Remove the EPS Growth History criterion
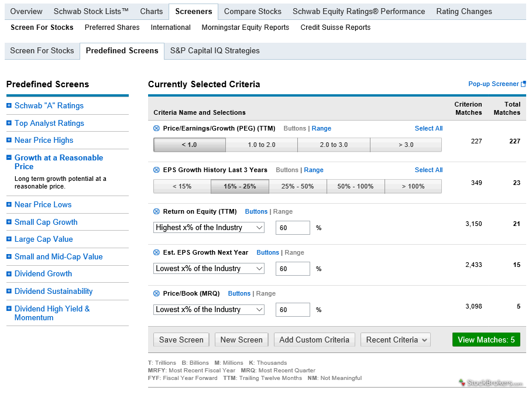This screenshot has width=532, height=394. [156, 170]
